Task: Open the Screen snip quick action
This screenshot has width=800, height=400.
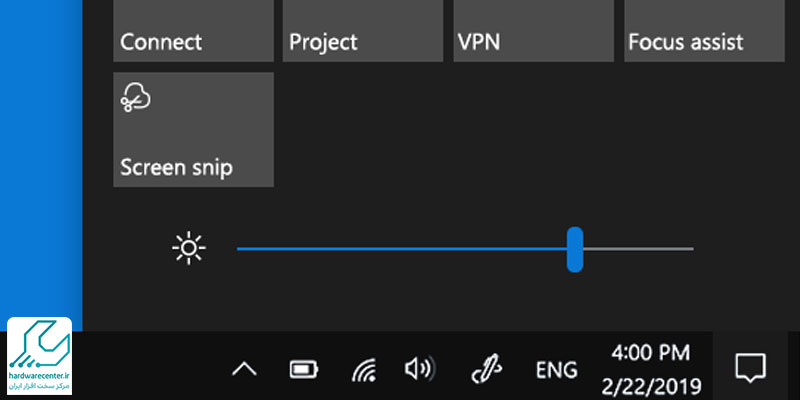Action: click(x=193, y=130)
